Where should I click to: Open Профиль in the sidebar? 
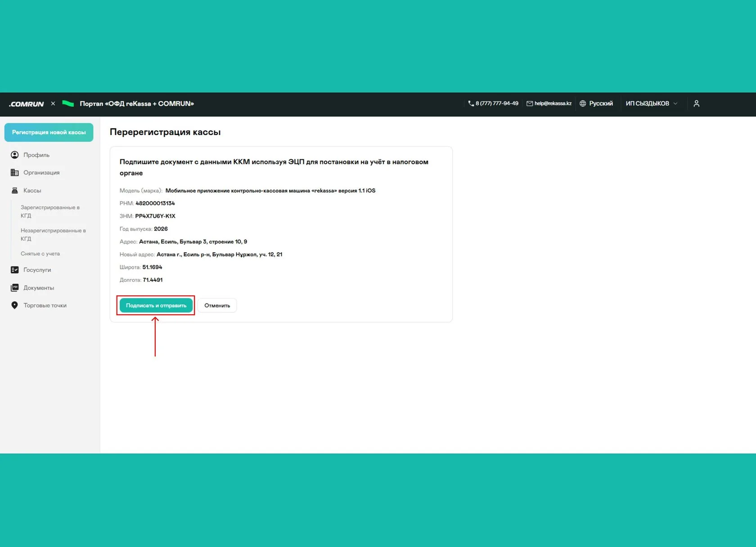[x=36, y=155]
